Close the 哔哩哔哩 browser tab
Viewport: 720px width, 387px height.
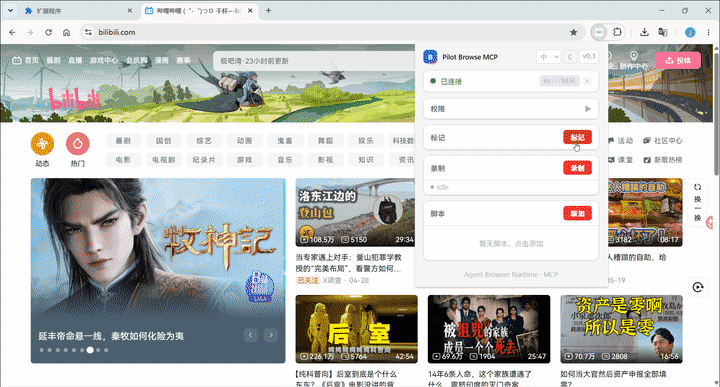(x=250, y=11)
